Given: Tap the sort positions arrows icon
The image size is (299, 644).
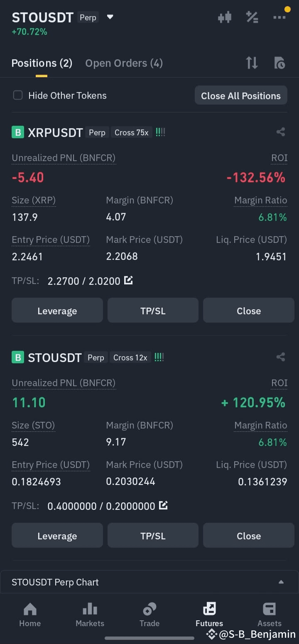Looking at the screenshot, I should [x=252, y=63].
